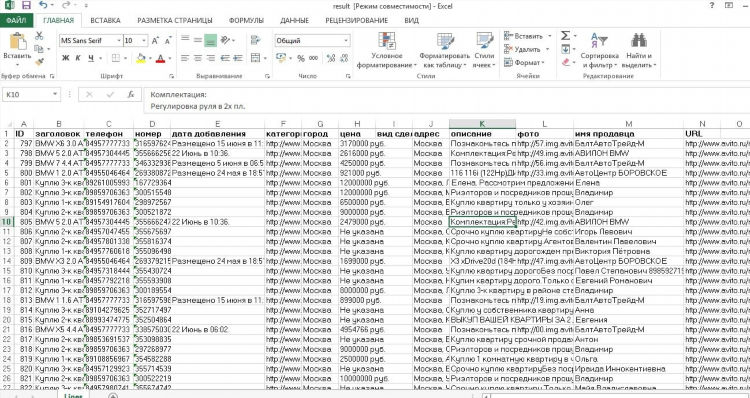Click the Redo arrow icon
The image size is (750, 398).
coord(66,6)
